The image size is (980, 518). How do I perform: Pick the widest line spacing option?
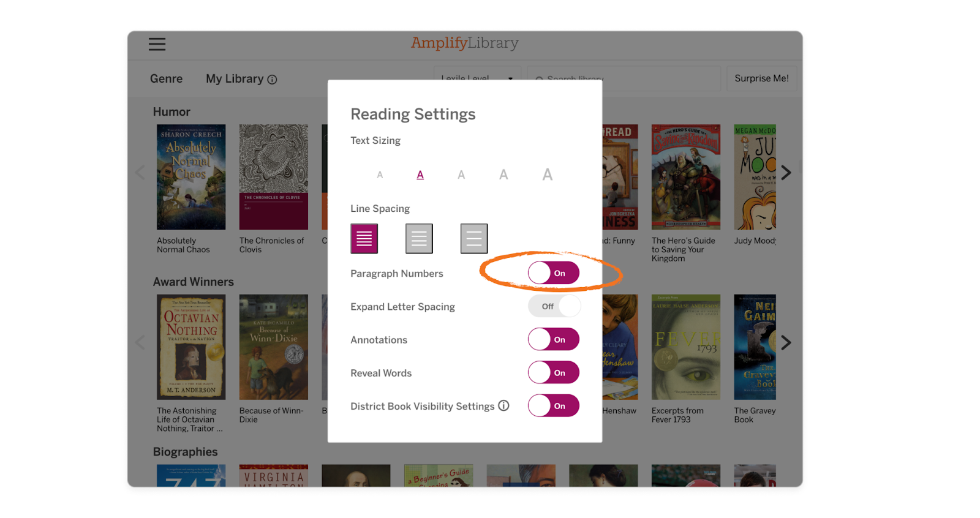473,238
